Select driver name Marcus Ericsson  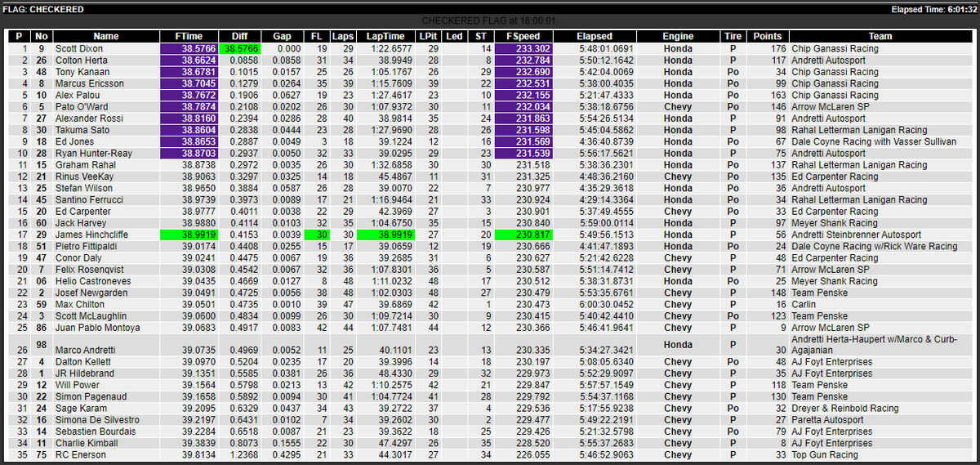(89, 83)
